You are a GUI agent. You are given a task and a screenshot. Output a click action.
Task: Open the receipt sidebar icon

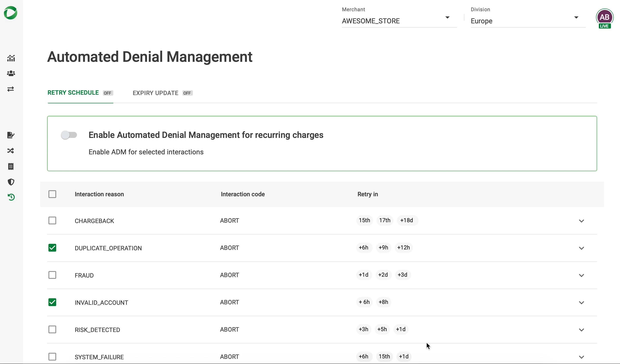(x=11, y=166)
